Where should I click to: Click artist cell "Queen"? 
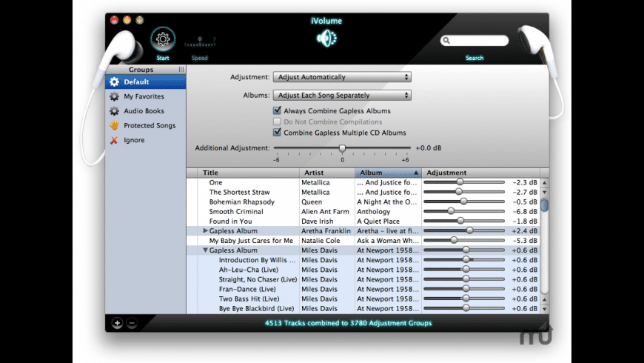point(312,202)
